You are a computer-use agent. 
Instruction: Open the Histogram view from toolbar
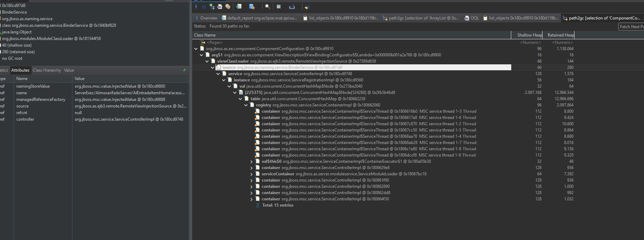[204, 7]
